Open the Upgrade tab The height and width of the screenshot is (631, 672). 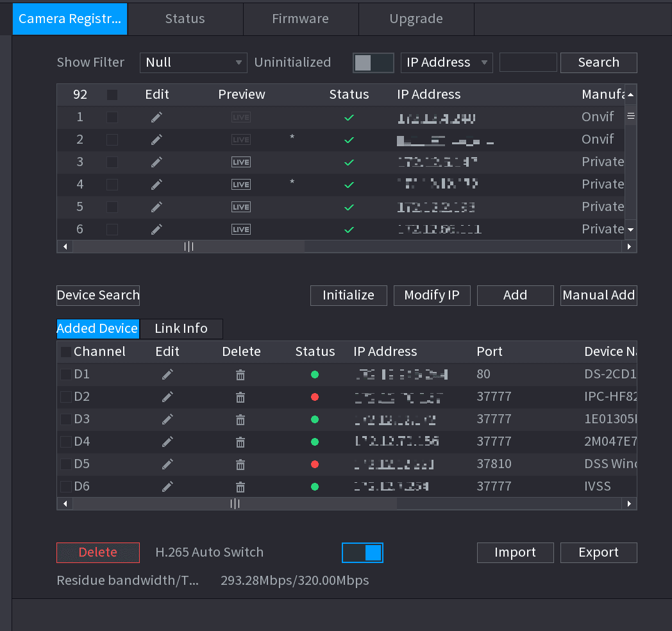[x=416, y=19]
